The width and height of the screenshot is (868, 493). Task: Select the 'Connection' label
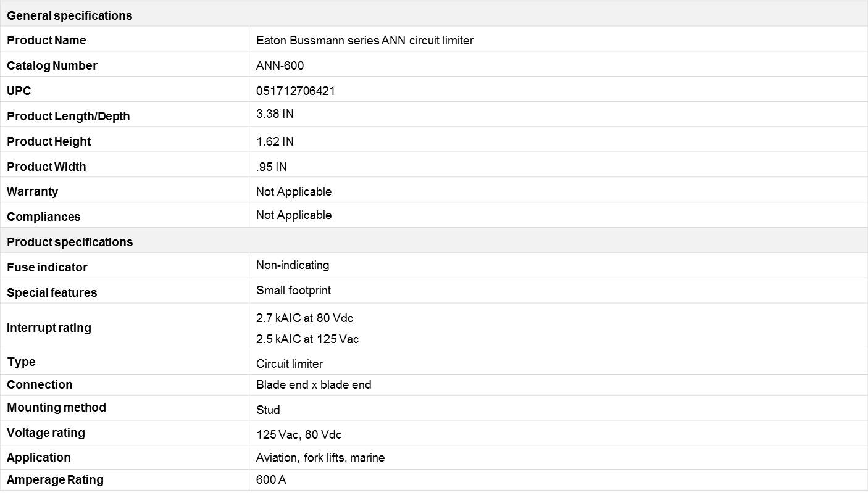coord(40,385)
